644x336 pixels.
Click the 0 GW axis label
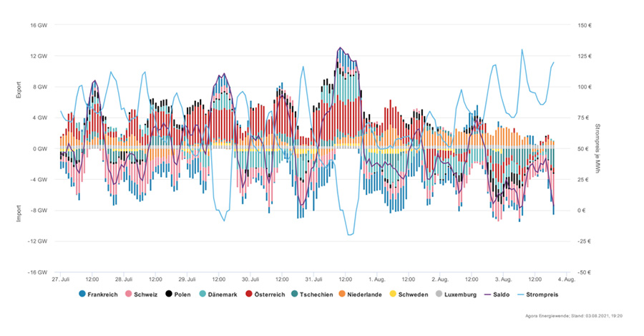click(x=39, y=149)
